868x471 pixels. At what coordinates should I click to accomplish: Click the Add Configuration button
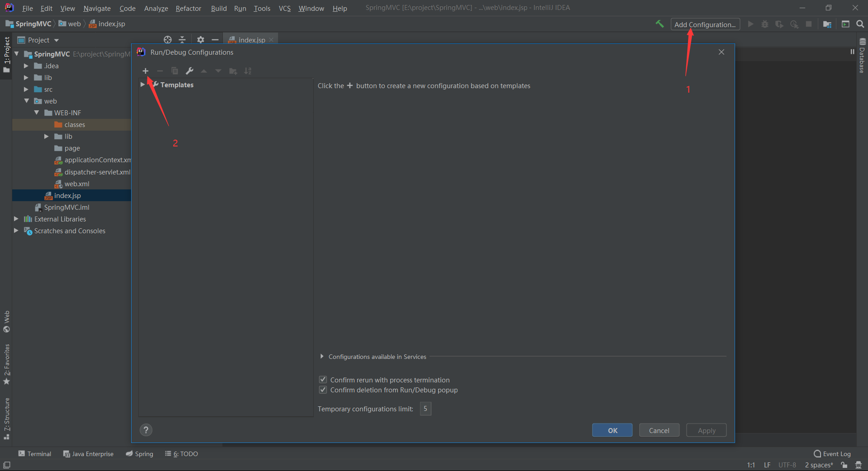pyautogui.click(x=705, y=24)
